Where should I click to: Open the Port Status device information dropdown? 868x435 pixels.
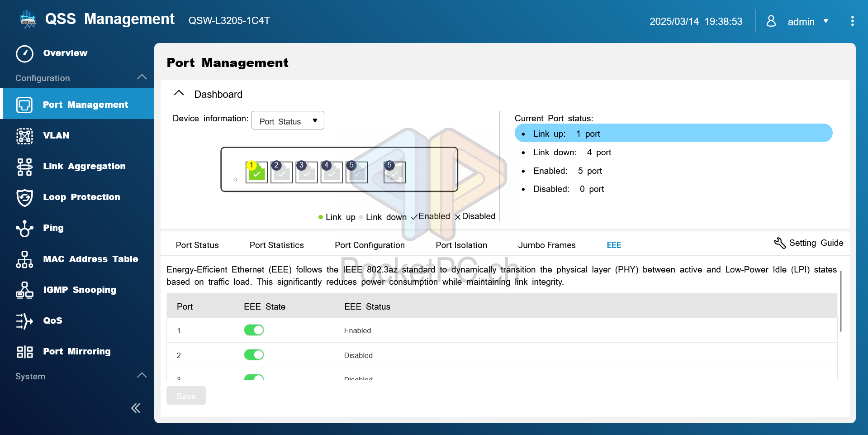[x=288, y=121]
